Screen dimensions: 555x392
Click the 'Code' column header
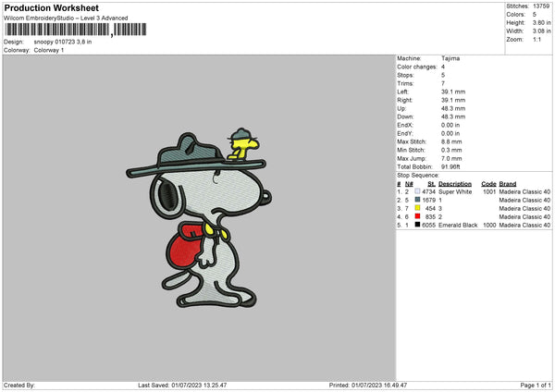click(x=488, y=184)
